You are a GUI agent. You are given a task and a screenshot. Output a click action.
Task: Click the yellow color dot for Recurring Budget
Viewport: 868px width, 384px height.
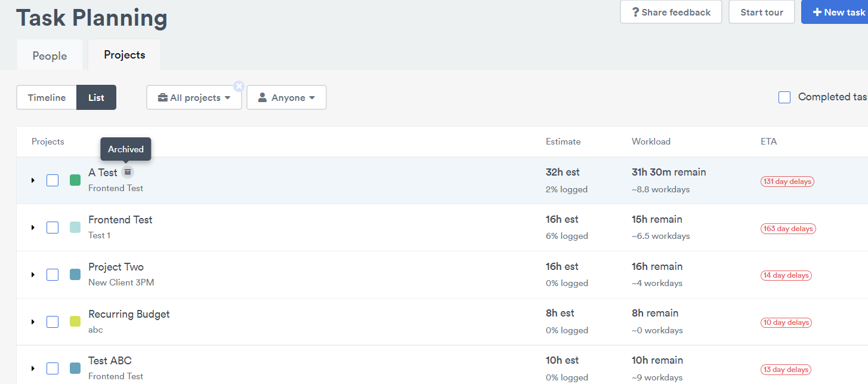click(x=75, y=321)
